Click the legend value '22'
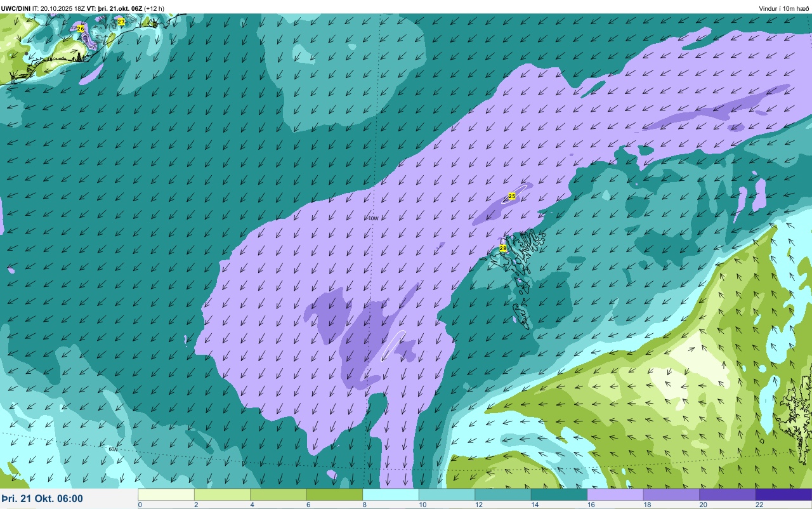Viewport: 812px width, 509px height. [x=759, y=505]
